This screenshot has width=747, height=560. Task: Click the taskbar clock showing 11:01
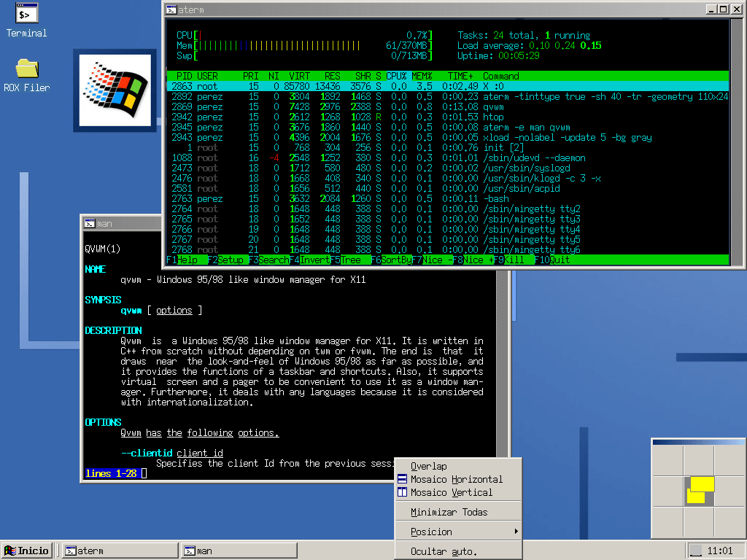pos(720,551)
